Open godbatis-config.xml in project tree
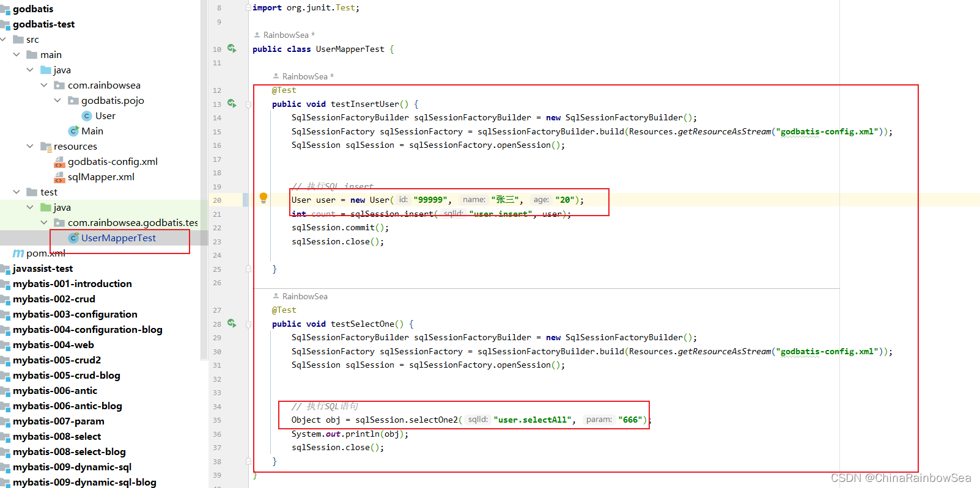 (x=112, y=162)
